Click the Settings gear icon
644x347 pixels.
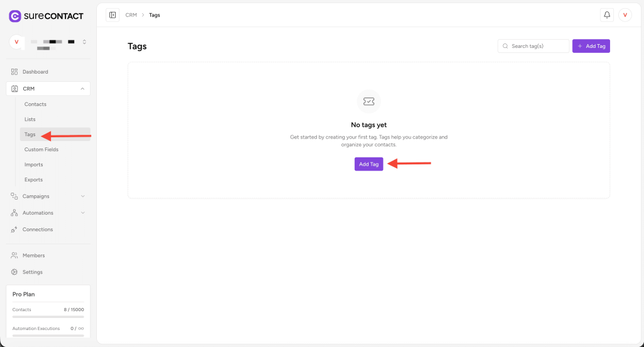coord(14,272)
